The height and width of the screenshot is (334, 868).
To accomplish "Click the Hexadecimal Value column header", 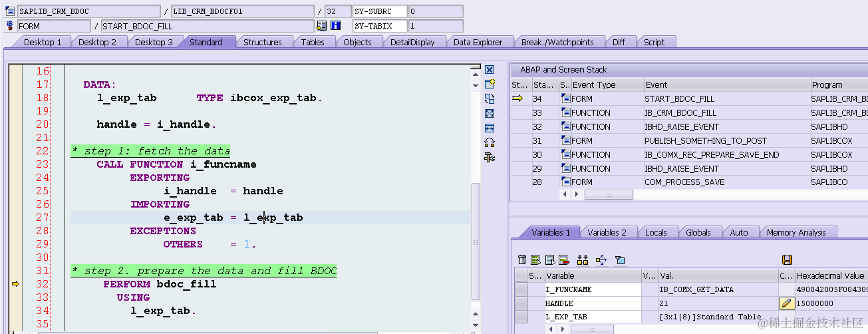I will [x=831, y=275].
